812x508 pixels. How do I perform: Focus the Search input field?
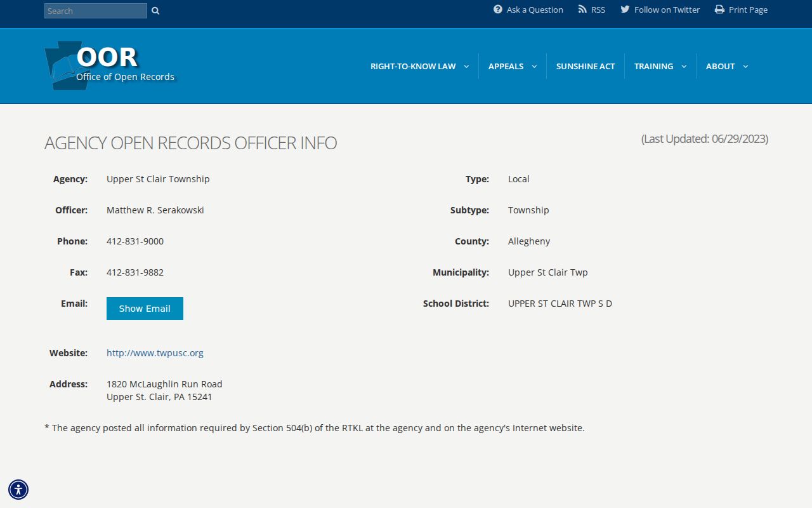tap(96, 11)
